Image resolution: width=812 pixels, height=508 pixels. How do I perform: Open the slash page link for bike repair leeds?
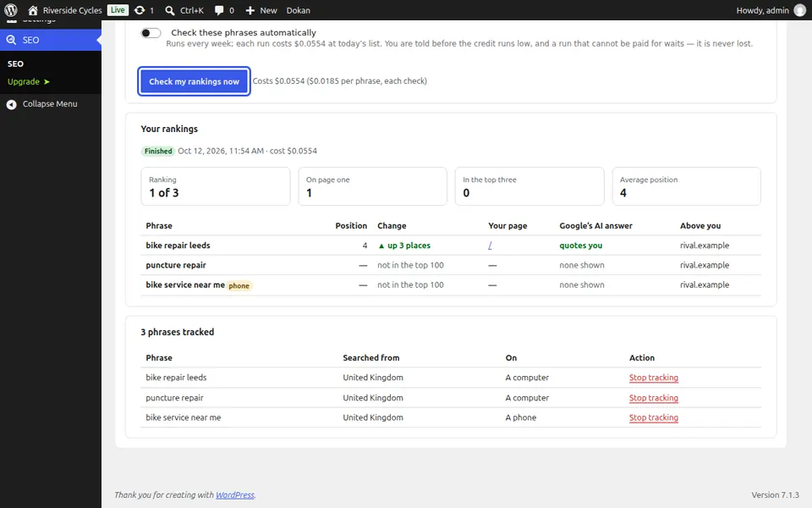click(490, 246)
